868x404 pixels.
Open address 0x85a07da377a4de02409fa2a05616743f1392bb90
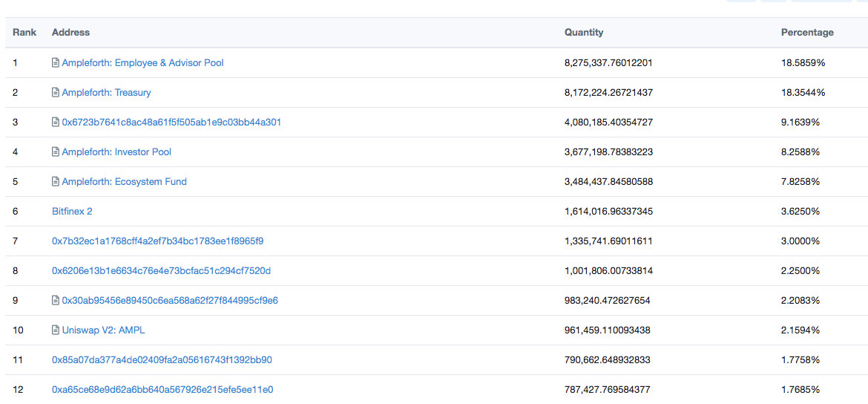(x=162, y=360)
